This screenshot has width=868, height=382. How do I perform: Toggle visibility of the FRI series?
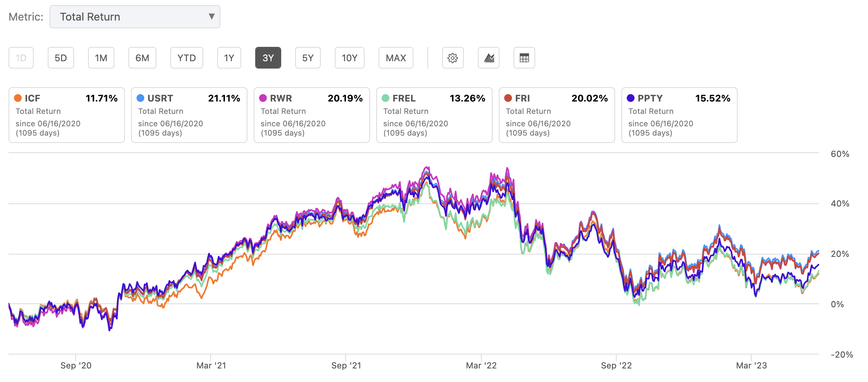click(508, 98)
